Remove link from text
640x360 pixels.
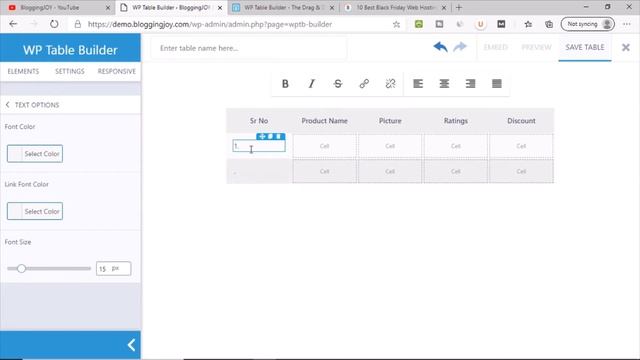point(390,84)
